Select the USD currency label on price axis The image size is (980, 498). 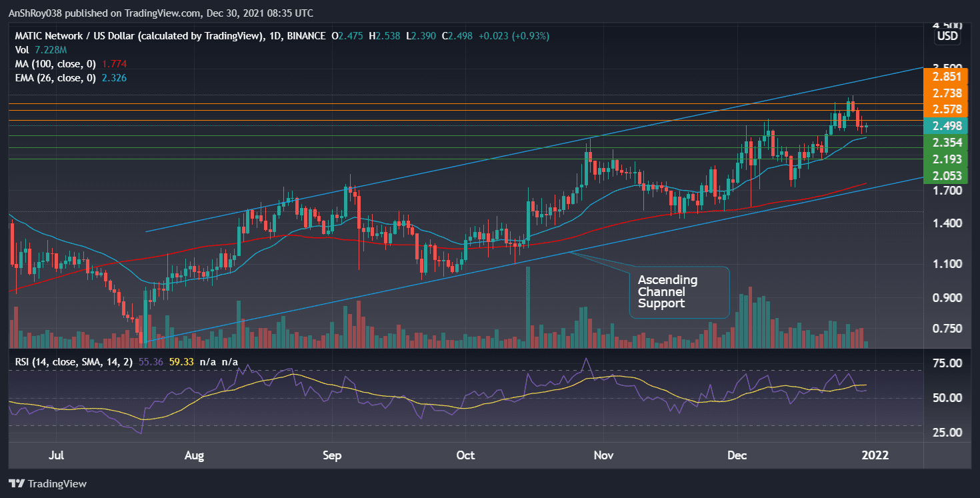pos(946,37)
